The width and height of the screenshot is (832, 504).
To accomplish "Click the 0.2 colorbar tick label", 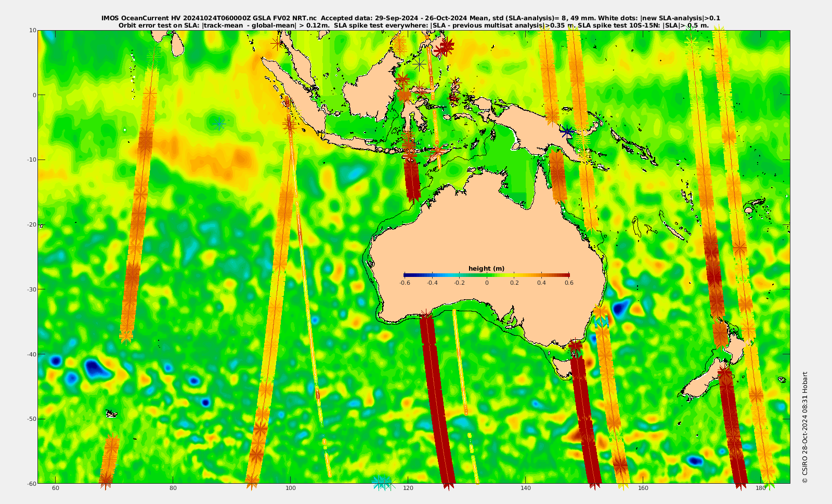I will (514, 283).
